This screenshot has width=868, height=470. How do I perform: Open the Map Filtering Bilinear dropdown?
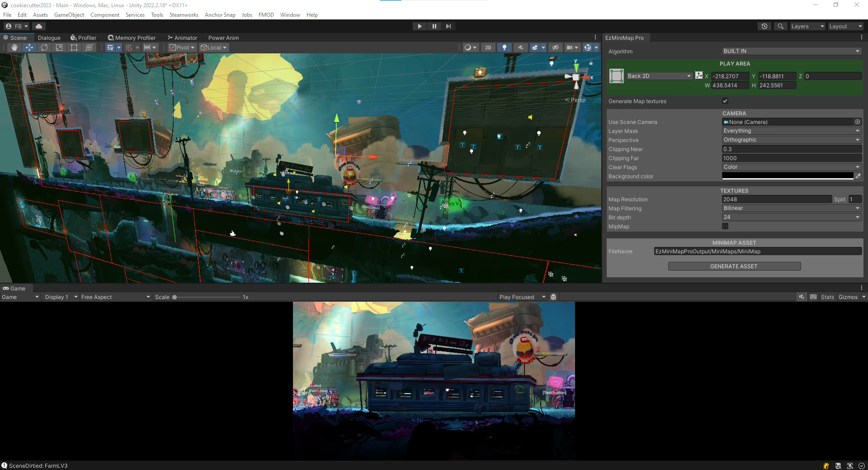click(x=792, y=208)
